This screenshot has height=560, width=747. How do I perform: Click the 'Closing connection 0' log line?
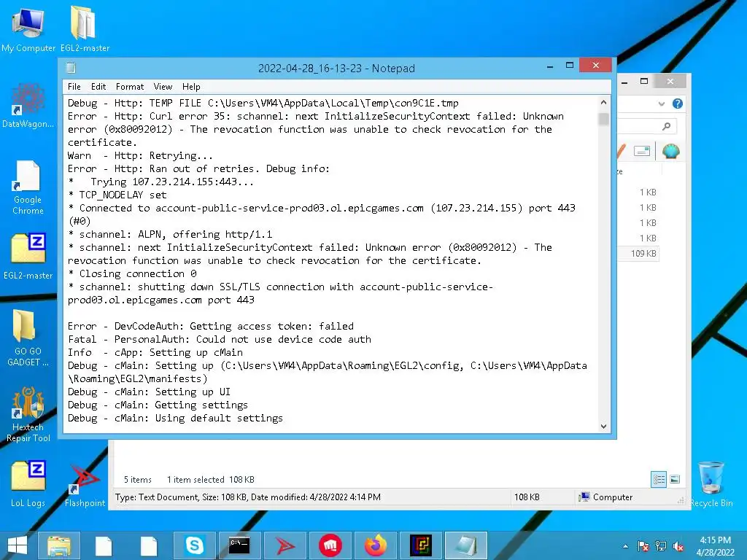pos(132,274)
